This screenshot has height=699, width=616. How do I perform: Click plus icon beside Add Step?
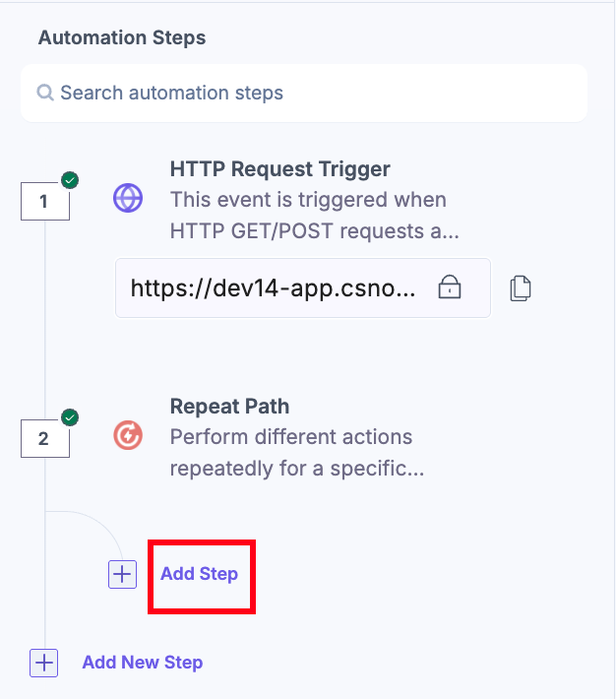[x=122, y=574]
